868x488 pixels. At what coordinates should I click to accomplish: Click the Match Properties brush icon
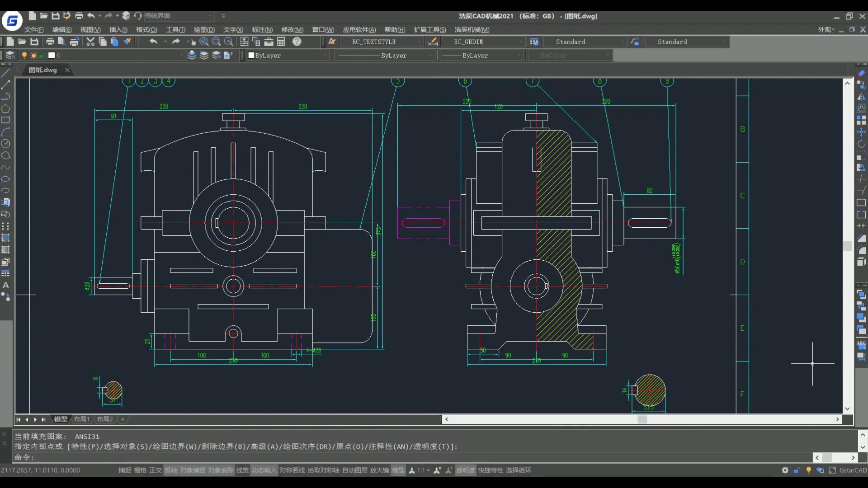[127, 42]
